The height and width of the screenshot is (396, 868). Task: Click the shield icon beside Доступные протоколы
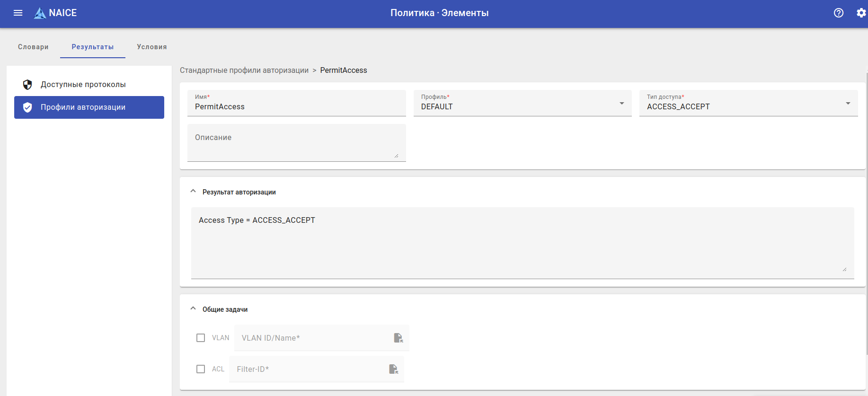(x=27, y=85)
